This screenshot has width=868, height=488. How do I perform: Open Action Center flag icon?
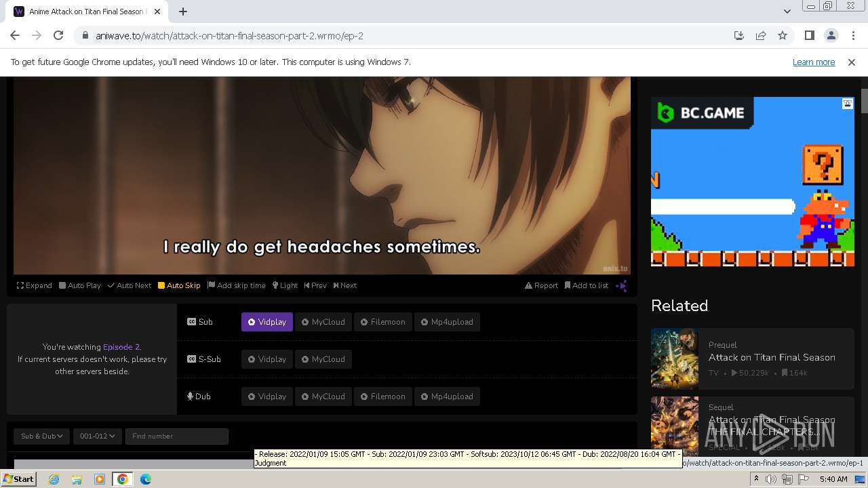[x=804, y=479]
